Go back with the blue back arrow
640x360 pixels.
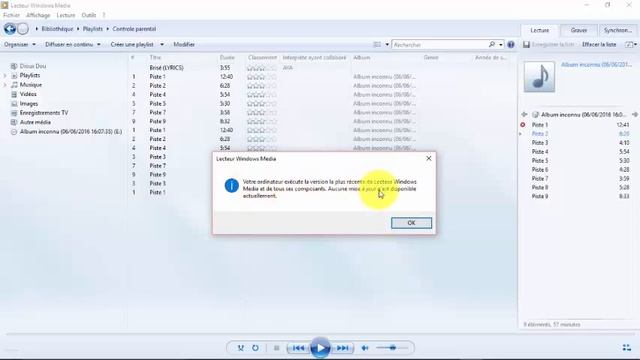(10, 29)
